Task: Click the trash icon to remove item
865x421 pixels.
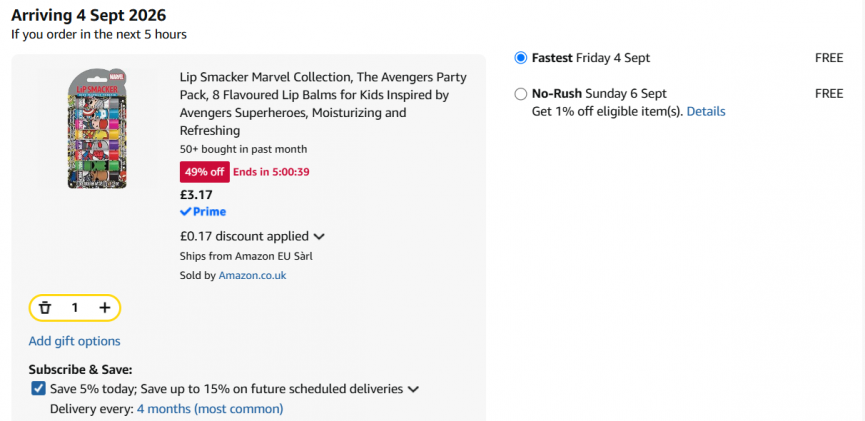Action: point(45,308)
